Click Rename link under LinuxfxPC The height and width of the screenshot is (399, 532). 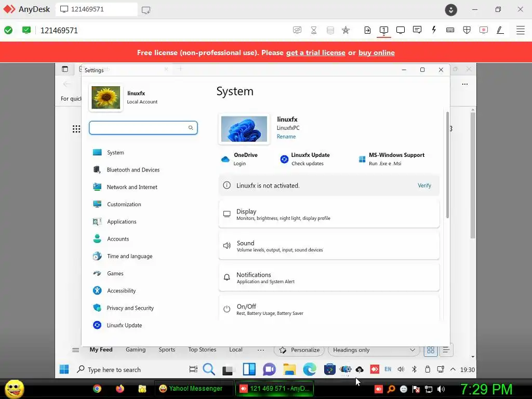[x=286, y=137]
